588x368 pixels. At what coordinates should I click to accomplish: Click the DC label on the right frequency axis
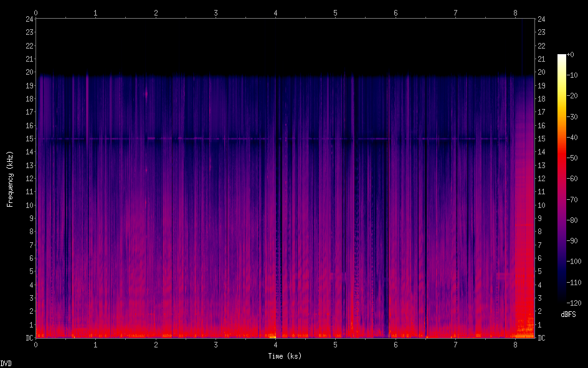click(542, 338)
